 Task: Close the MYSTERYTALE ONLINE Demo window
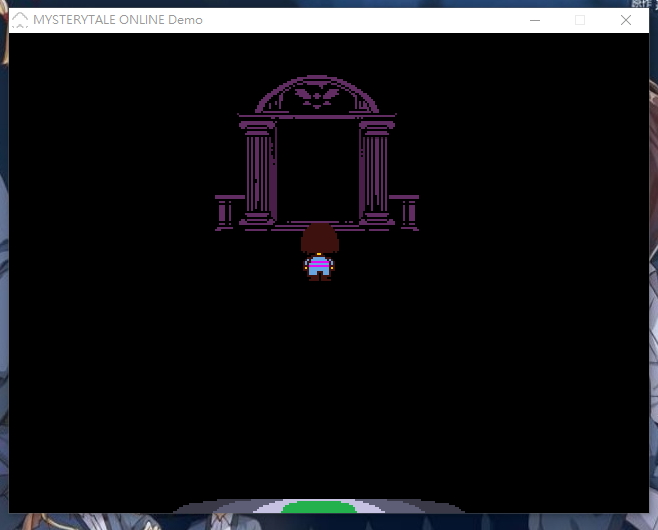coord(626,20)
